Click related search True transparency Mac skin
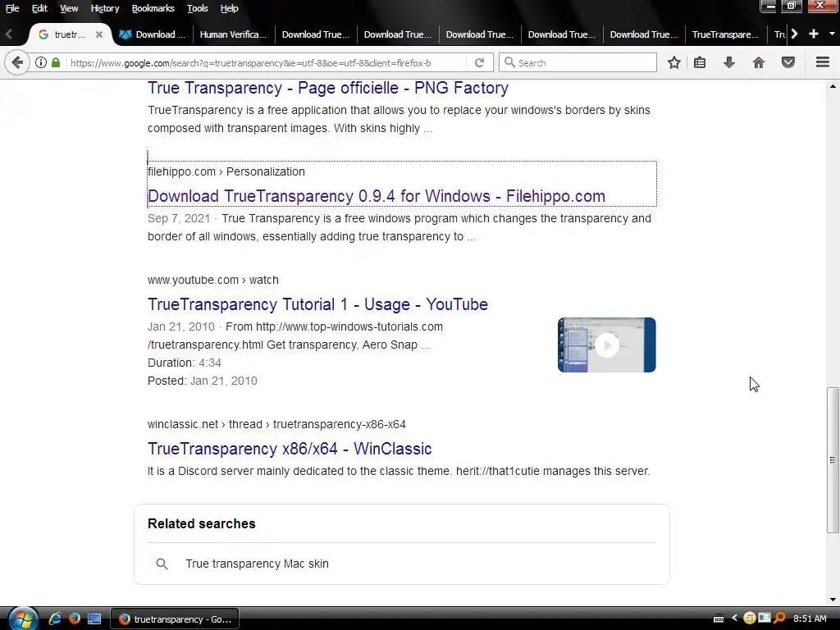This screenshot has height=630, width=840. (x=257, y=564)
